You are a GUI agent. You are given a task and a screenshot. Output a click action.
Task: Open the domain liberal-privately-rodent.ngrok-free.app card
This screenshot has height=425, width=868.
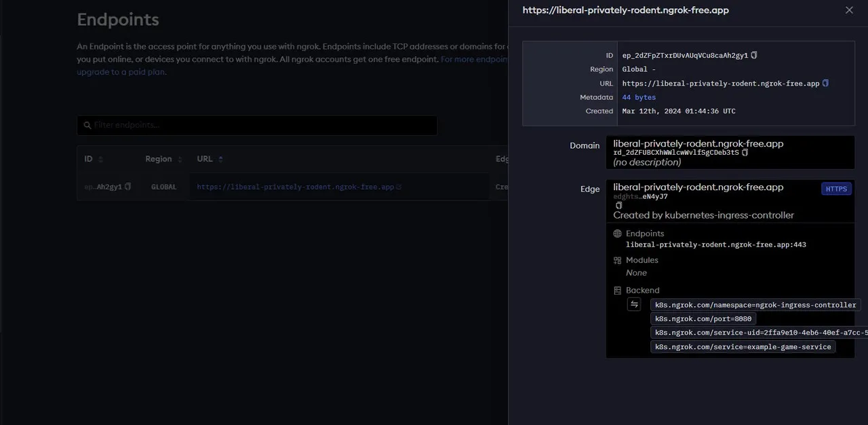[x=730, y=153]
